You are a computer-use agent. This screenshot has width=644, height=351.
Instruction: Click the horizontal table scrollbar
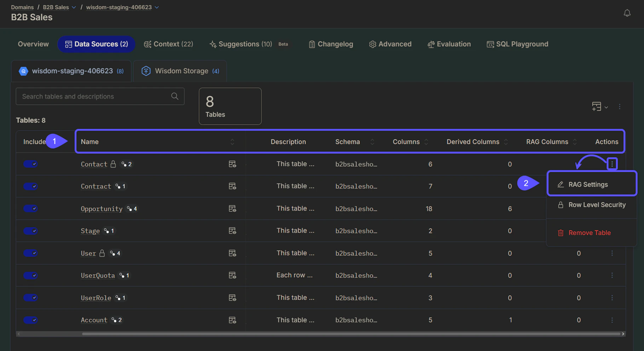click(351, 334)
